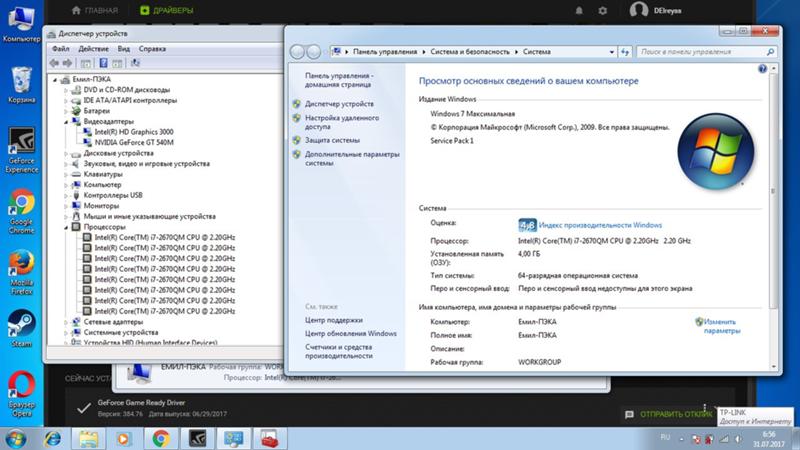Image resolution: width=800 pixels, height=450 pixels.
Task: Click Device Manager back arrow toolbar icon
Action: click(x=55, y=63)
